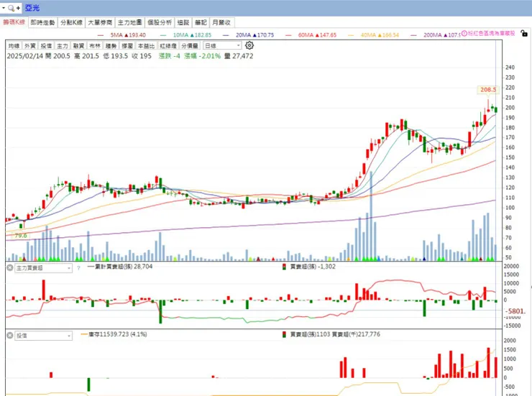Switch to the 大單券商 tab
The image size is (532, 396).
point(100,22)
